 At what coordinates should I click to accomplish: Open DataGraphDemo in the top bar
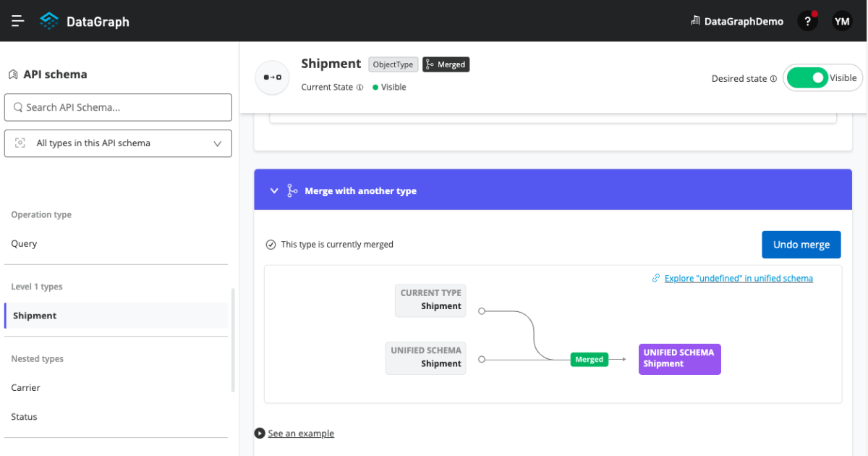(x=737, y=20)
